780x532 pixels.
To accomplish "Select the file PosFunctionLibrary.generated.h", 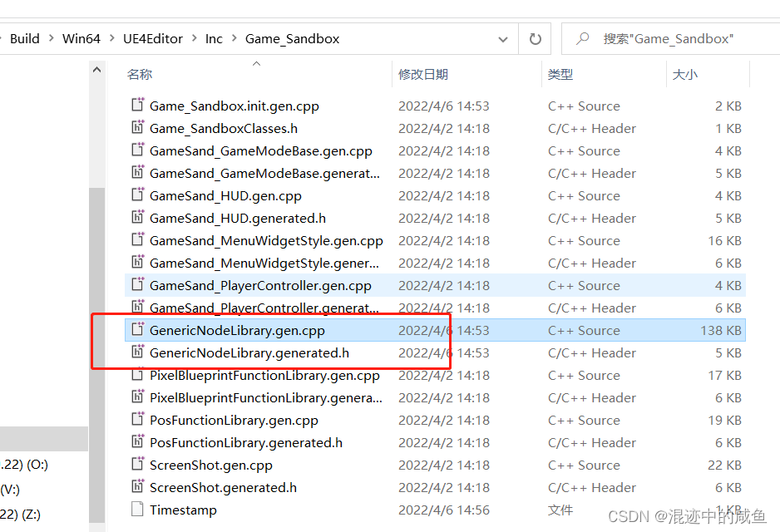I will [246, 442].
